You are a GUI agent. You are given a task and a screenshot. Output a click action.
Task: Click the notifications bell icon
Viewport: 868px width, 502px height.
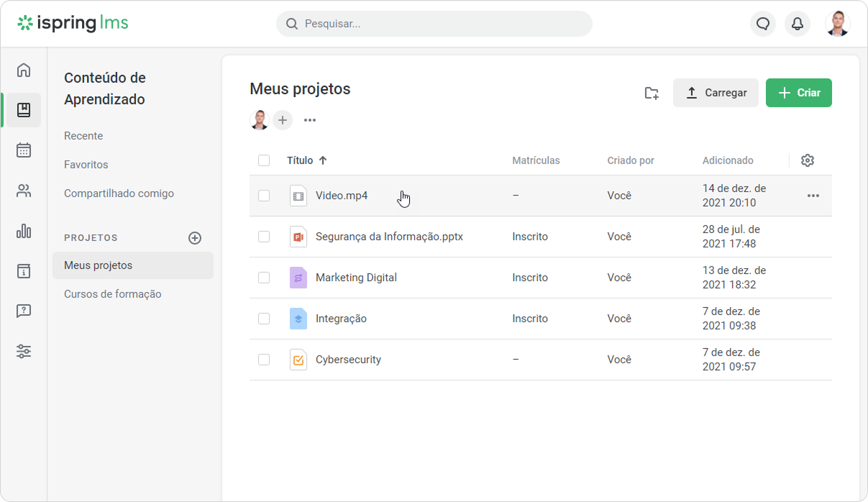pyautogui.click(x=797, y=24)
